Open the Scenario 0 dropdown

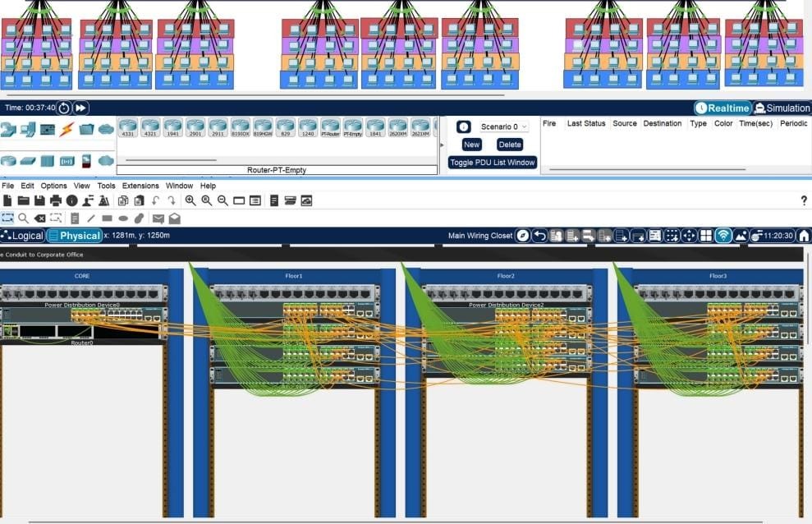pyautogui.click(x=503, y=126)
